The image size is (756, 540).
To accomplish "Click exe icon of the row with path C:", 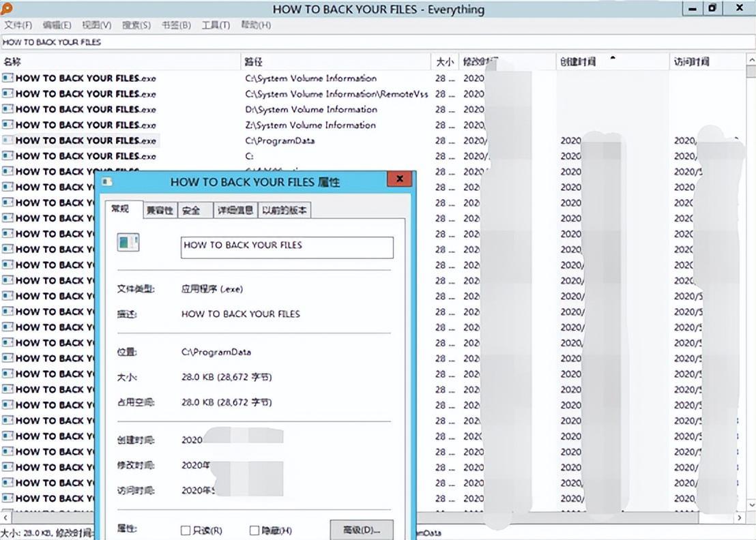I will tap(8, 155).
